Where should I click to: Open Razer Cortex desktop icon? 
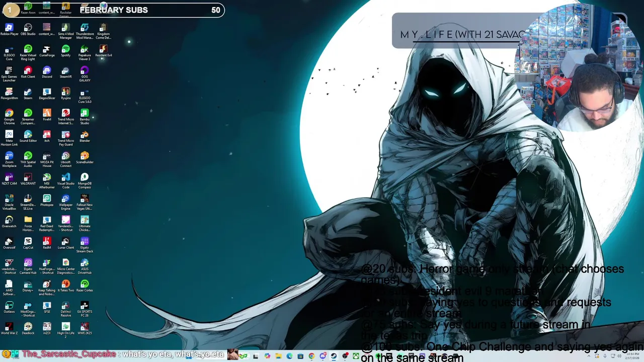pyautogui.click(x=85, y=286)
